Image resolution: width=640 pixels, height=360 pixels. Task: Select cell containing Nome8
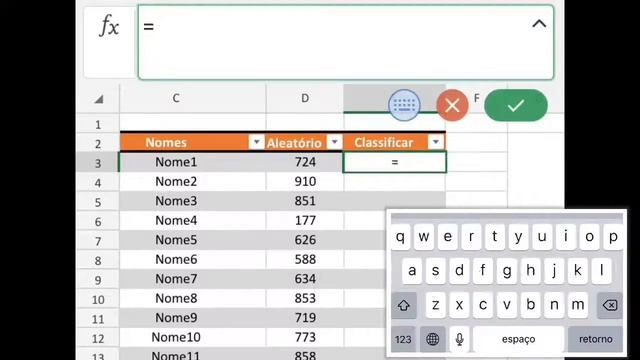(192, 298)
